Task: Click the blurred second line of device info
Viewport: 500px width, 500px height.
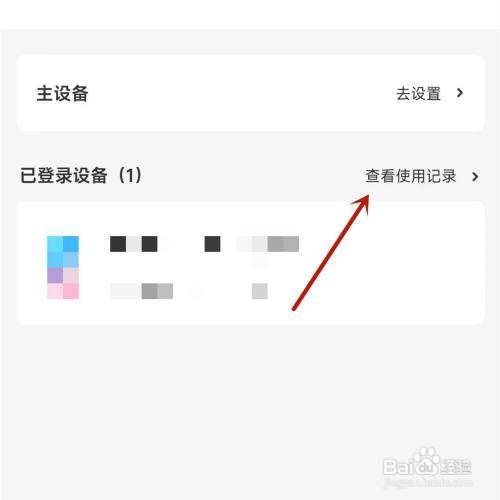Action: coord(189,291)
